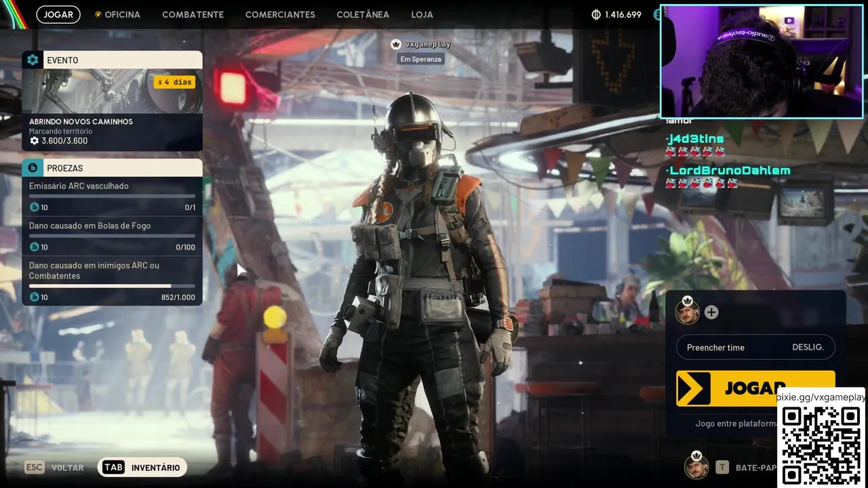The height and width of the screenshot is (488, 868).
Task: Click the webcam overlay feed
Action: pos(762,61)
